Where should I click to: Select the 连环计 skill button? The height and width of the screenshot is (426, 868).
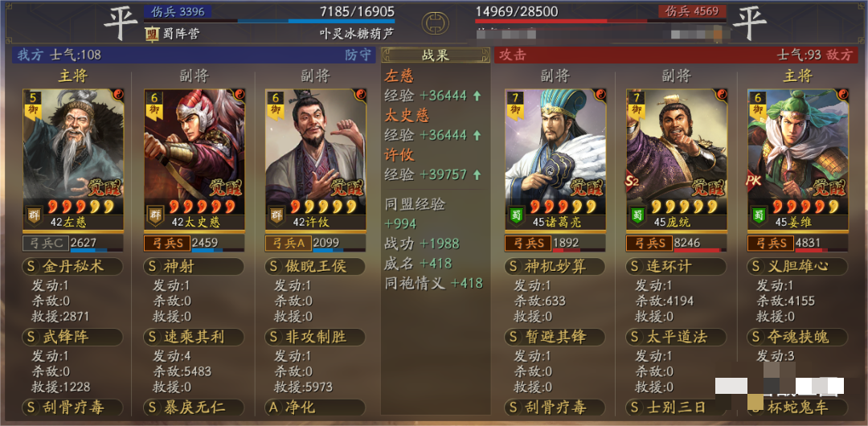[x=676, y=267]
